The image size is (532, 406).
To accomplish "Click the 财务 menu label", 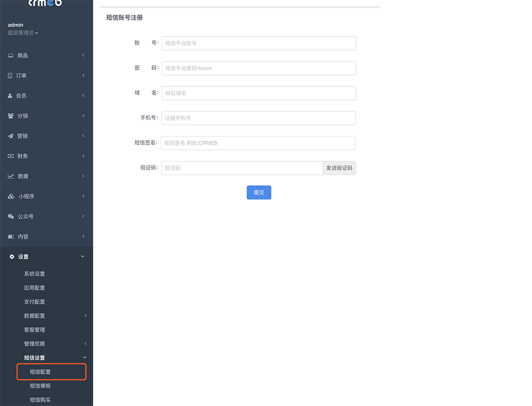I will point(23,156).
